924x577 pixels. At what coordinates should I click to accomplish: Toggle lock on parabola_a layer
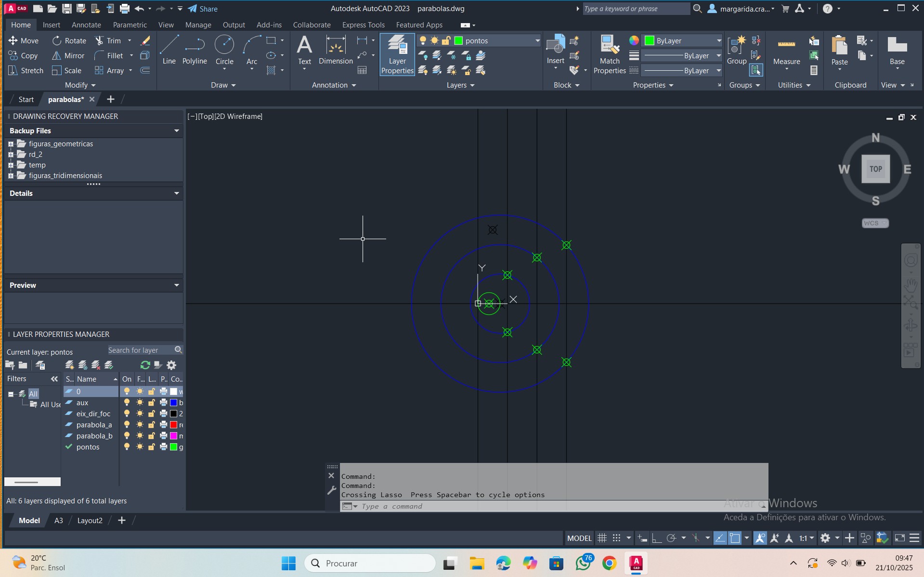point(151,425)
